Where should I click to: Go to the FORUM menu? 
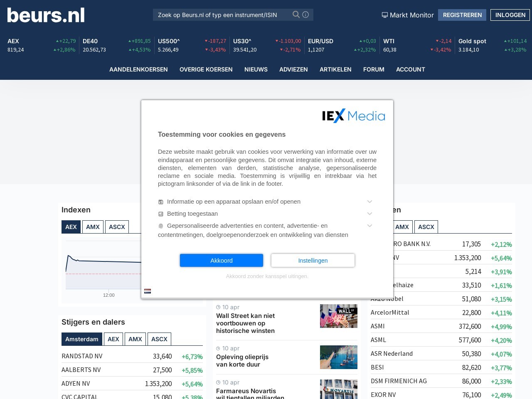pyautogui.click(x=374, y=69)
